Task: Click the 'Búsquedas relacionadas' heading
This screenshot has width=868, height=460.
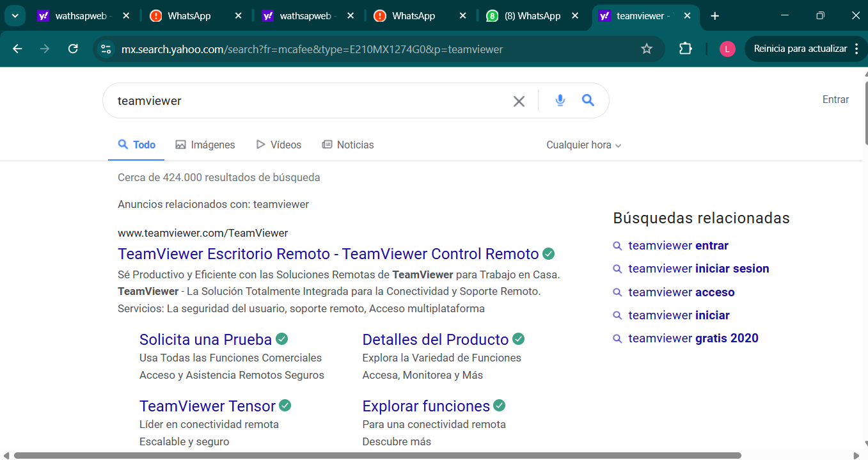Action: (701, 218)
